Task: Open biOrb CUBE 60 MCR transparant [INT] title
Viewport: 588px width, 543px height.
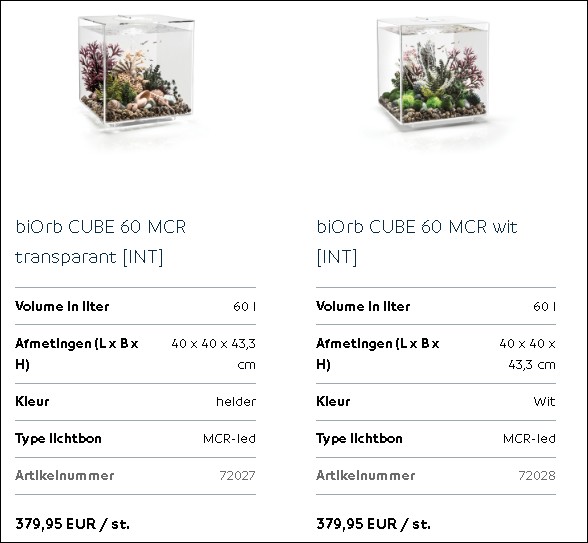Action: click(100, 242)
